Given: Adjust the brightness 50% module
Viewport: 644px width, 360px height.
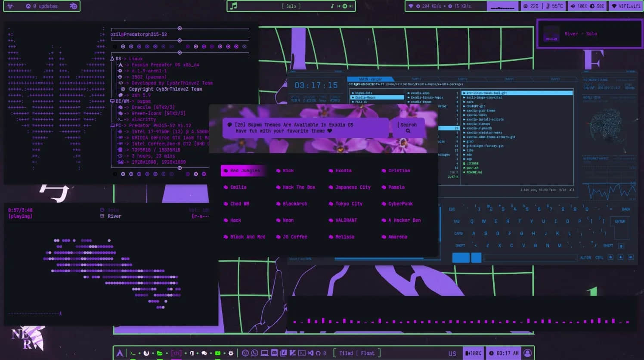Looking at the screenshot, I should (597, 6).
